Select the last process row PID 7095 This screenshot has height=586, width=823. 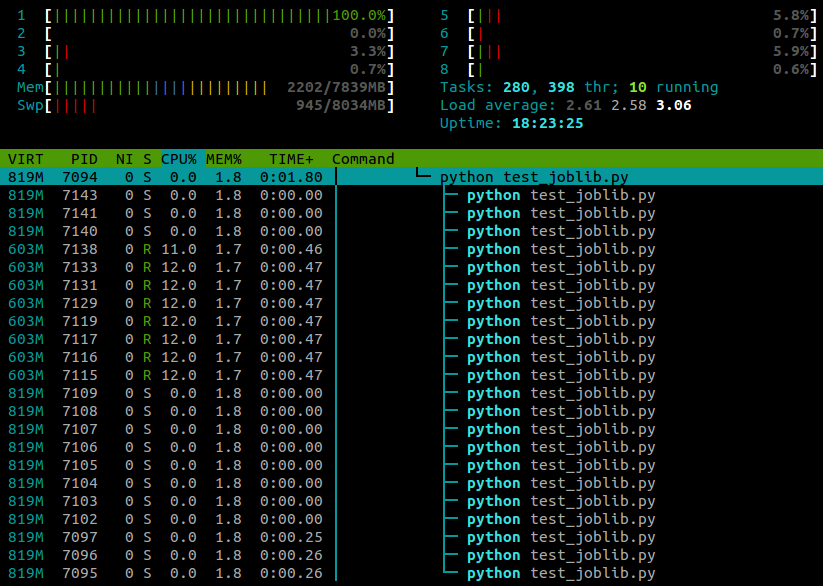coord(412,573)
